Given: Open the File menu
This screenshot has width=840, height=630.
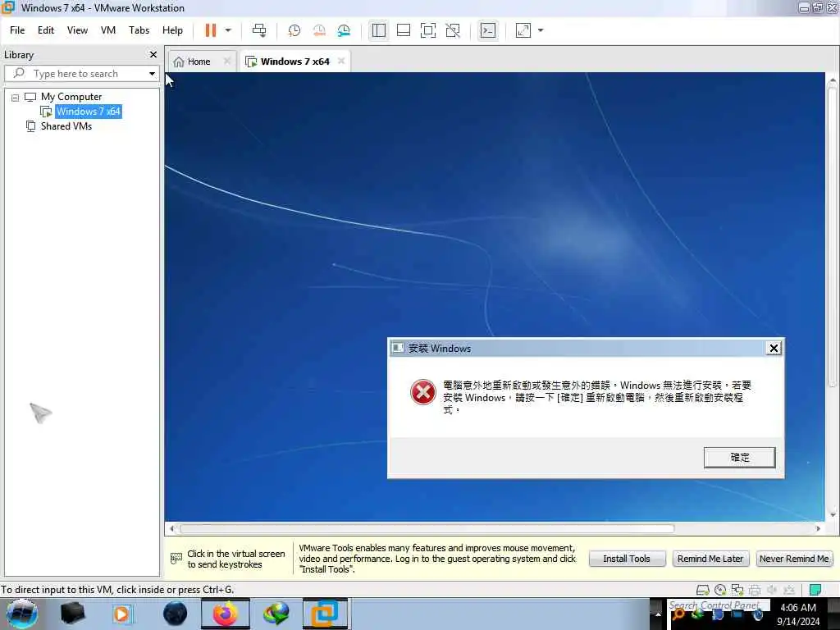Looking at the screenshot, I should (17, 30).
